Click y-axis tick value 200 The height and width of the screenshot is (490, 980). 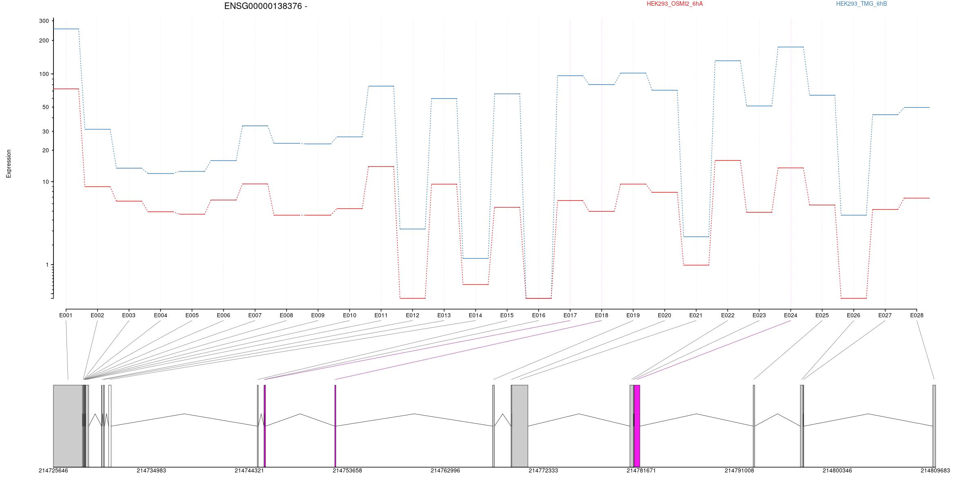[x=44, y=40]
